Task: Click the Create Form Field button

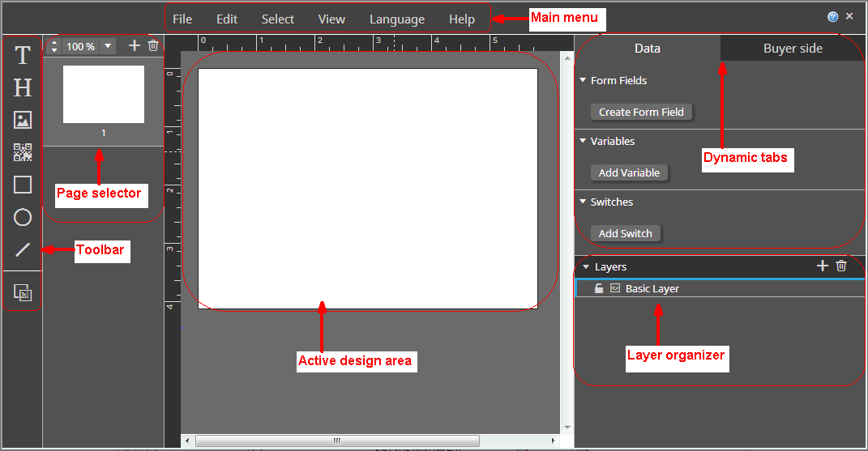Action: tap(641, 112)
